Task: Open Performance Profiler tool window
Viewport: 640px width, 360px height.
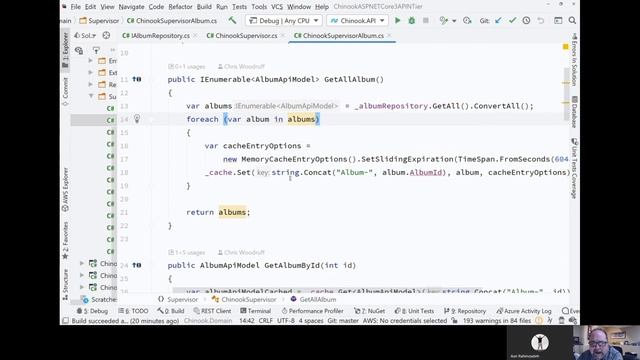Action: coord(312,311)
